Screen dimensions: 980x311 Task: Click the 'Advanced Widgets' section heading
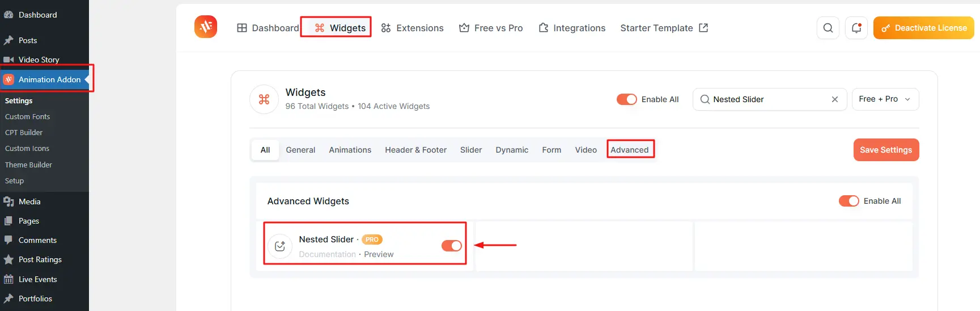pyautogui.click(x=308, y=201)
